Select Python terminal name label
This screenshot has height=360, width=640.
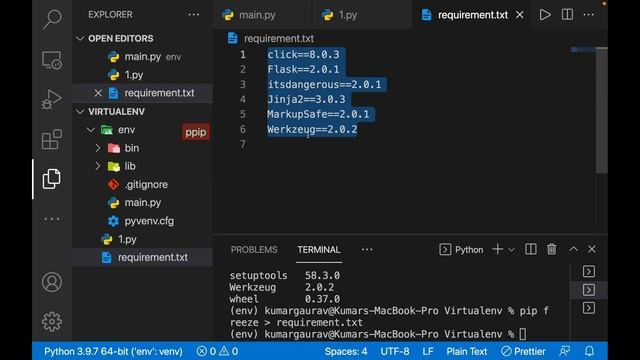pyautogui.click(x=469, y=250)
